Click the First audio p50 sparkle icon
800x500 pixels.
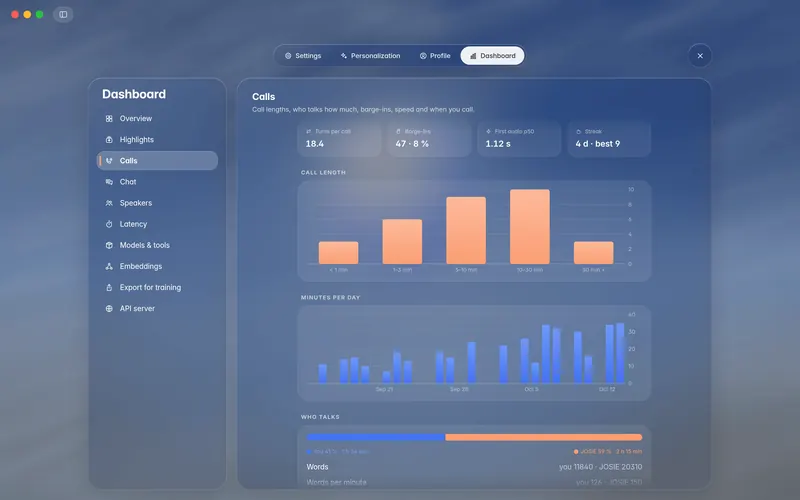(488, 132)
